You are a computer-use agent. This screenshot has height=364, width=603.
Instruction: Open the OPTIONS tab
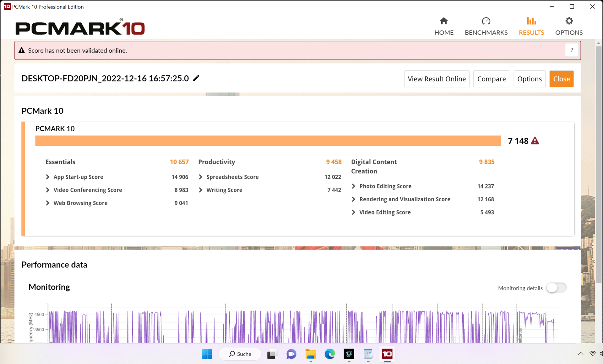pos(569,26)
